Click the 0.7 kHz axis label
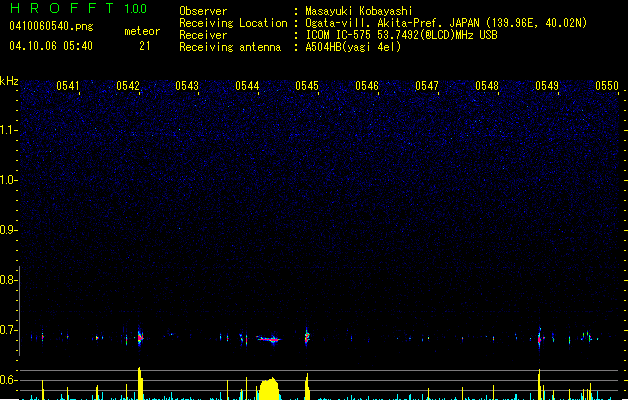 (8, 330)
